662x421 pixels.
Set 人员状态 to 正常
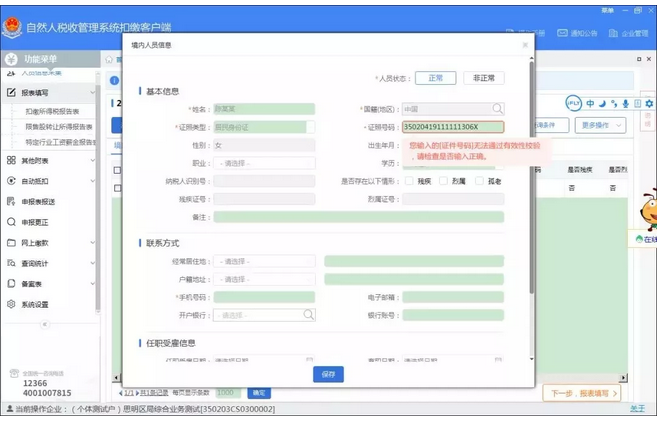point(436,78)
